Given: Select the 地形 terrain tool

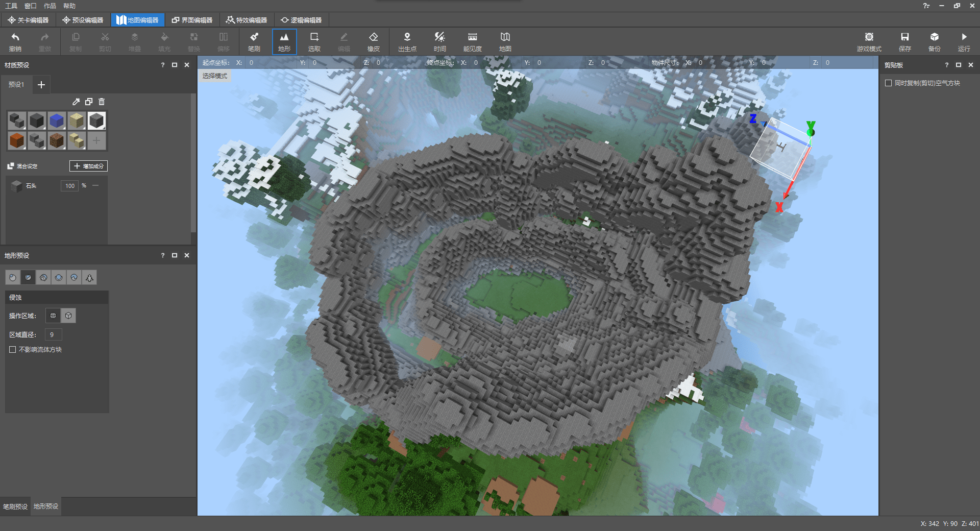Looking at the screenshot, I should pos(284,42).
